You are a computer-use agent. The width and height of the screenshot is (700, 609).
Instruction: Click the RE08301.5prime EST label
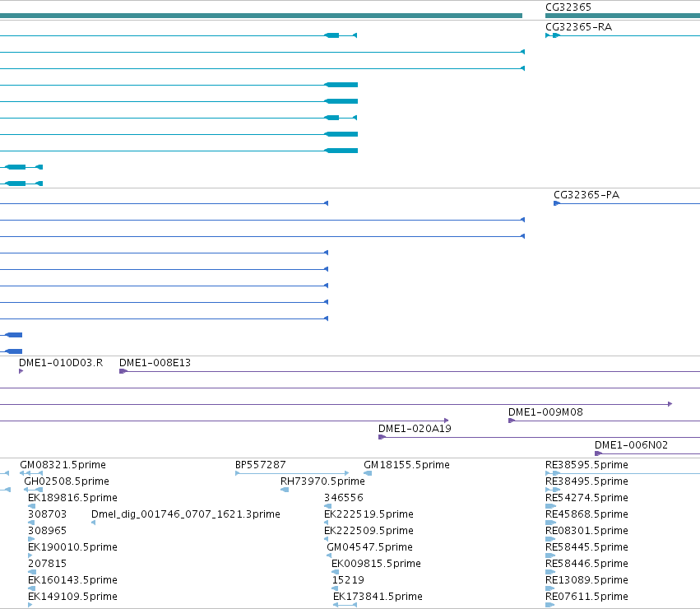586,531
